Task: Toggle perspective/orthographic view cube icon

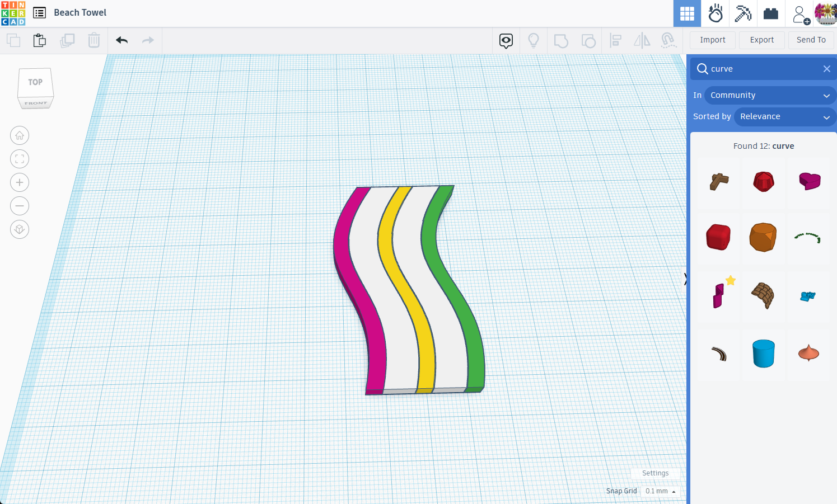Action: (20, 229)
